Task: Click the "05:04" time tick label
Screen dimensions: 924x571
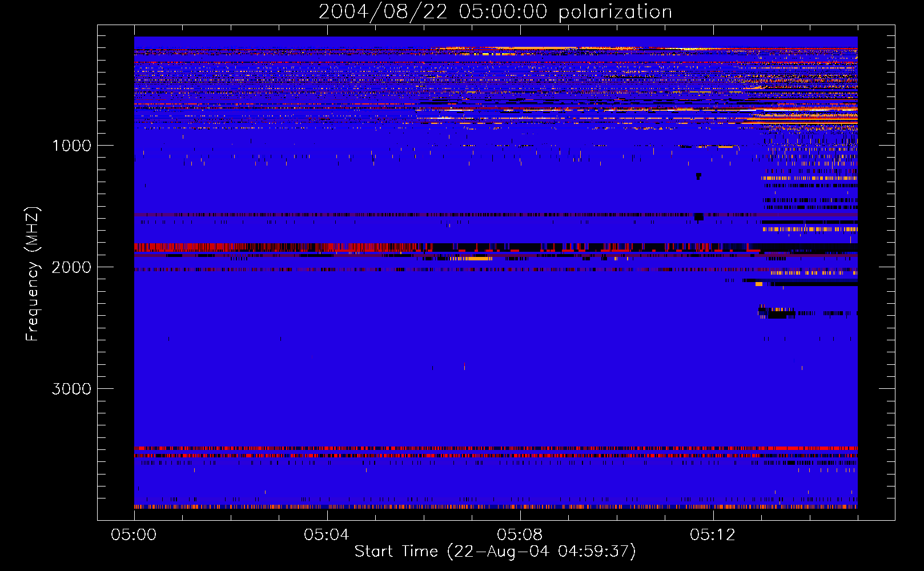Action: [x=326, y=535]
